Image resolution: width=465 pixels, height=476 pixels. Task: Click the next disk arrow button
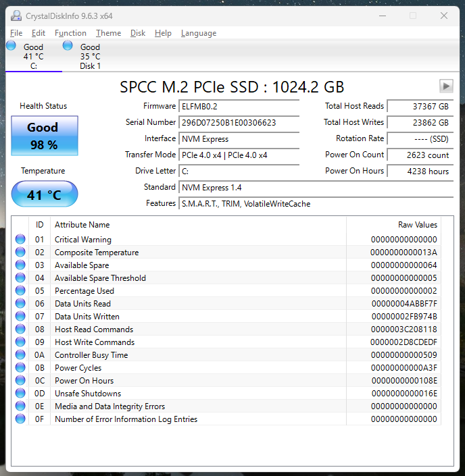(x=445, y=86)
